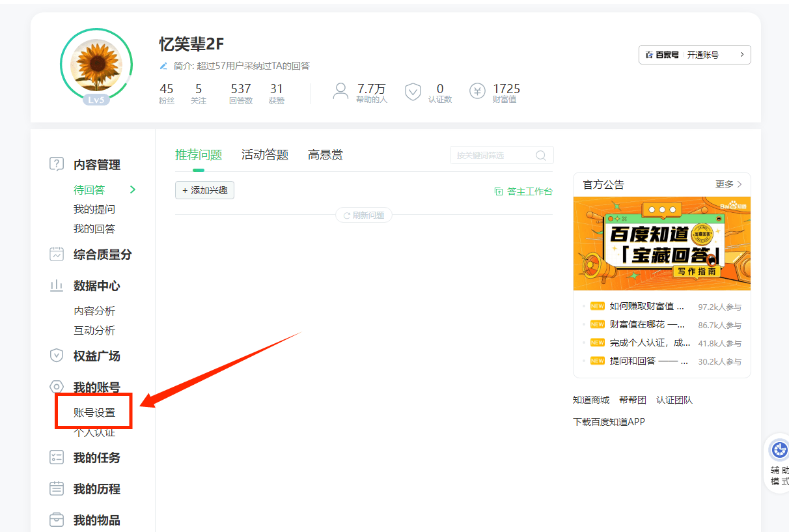This screenshot has width=789, height=532.
Task: Switch to the 活动答题 tab
Action: 265,155
